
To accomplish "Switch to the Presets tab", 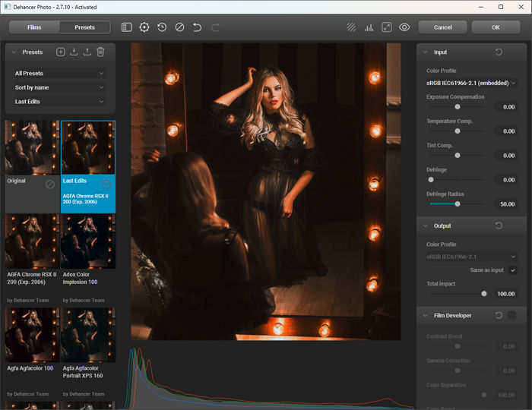I will point(84,27).
